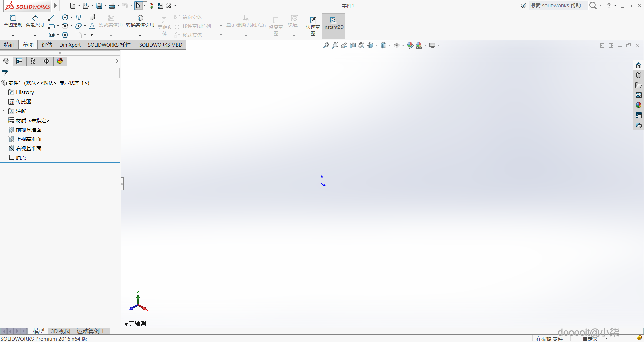Select the Ellipse sketch tool
Screen dimensions: 644x342
(x=78, y=26)
